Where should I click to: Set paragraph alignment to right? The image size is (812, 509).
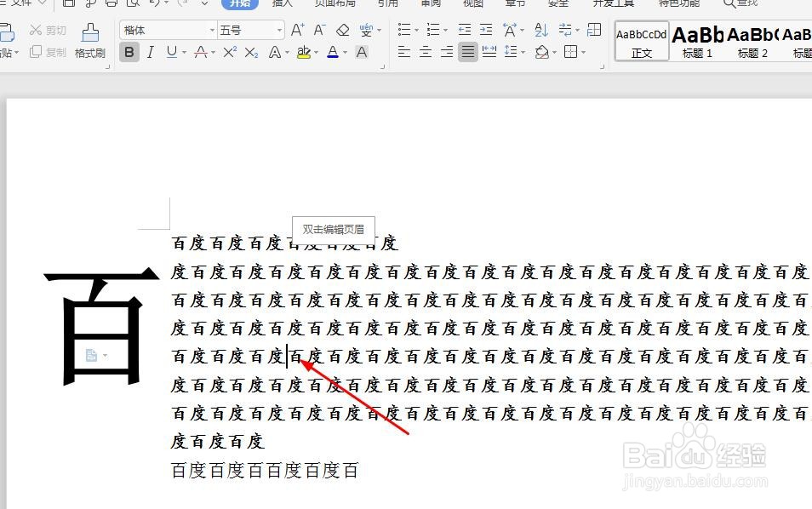coord(446,52)
